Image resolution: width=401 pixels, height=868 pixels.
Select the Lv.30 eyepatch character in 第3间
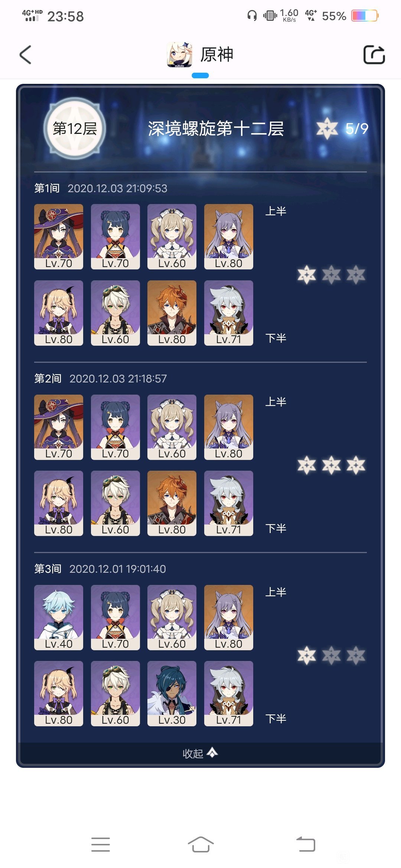(172, 694)
